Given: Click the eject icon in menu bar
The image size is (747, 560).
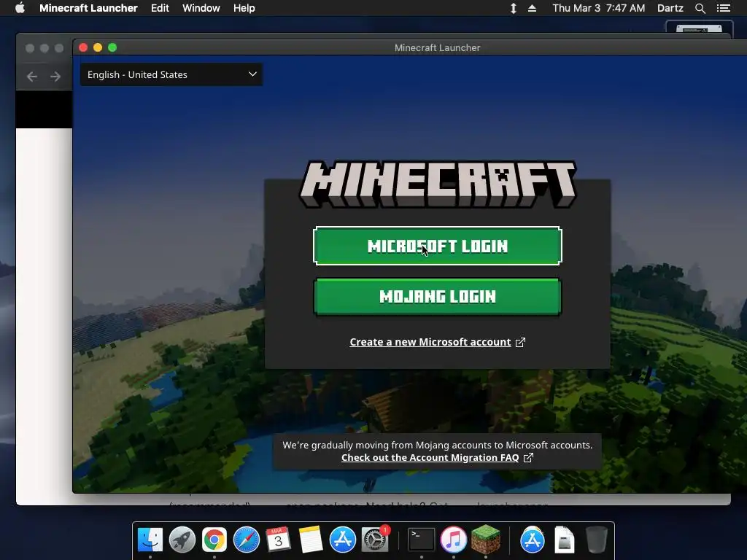Looking at the screenshot, I should pos(532,8).
